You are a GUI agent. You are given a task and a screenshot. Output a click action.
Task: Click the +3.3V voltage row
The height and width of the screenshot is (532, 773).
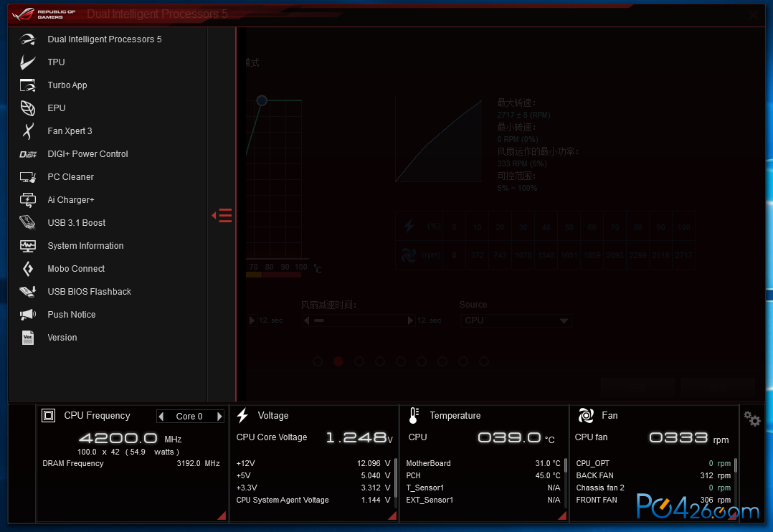click(313, 488)
